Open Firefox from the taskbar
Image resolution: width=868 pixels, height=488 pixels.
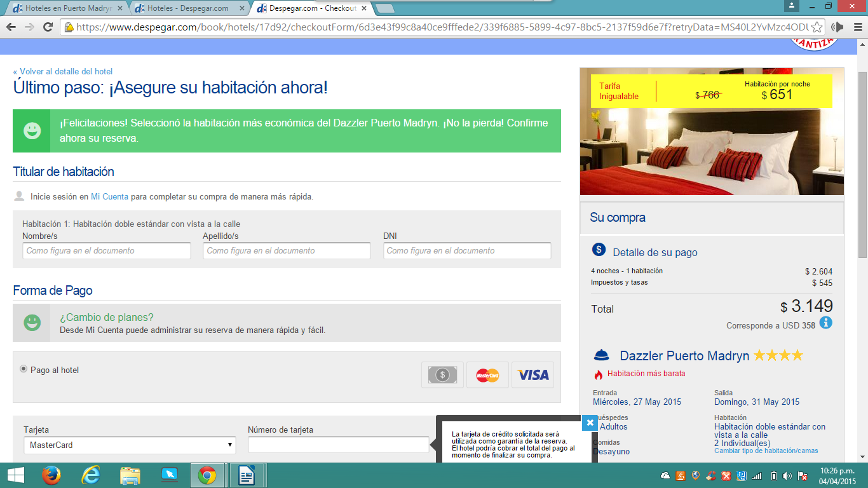click(51, 475)
